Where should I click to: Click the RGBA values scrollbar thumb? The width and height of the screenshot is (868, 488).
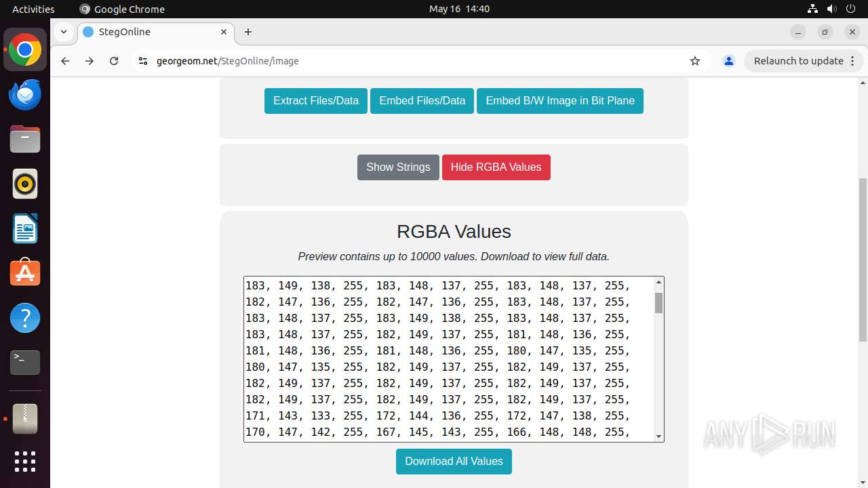(658, 302)
